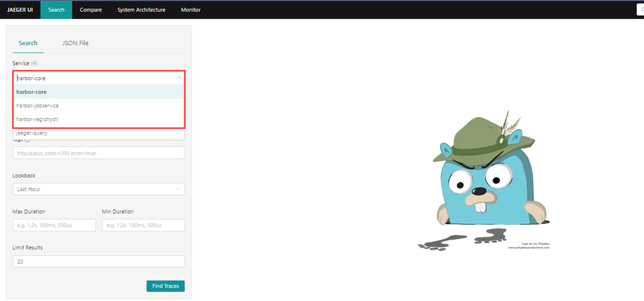644x301 pixels.
Task: Choose harbor-jobservice from service list
Action: [x=99, y=106]
